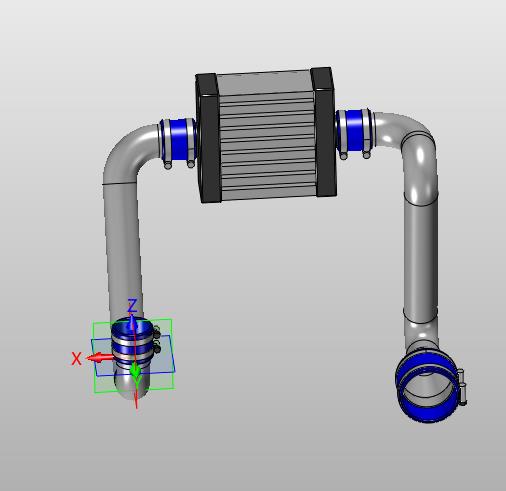Pick the blue shaded reference plane
This screenshot has height=491, width=506.
tap(133, 356)
